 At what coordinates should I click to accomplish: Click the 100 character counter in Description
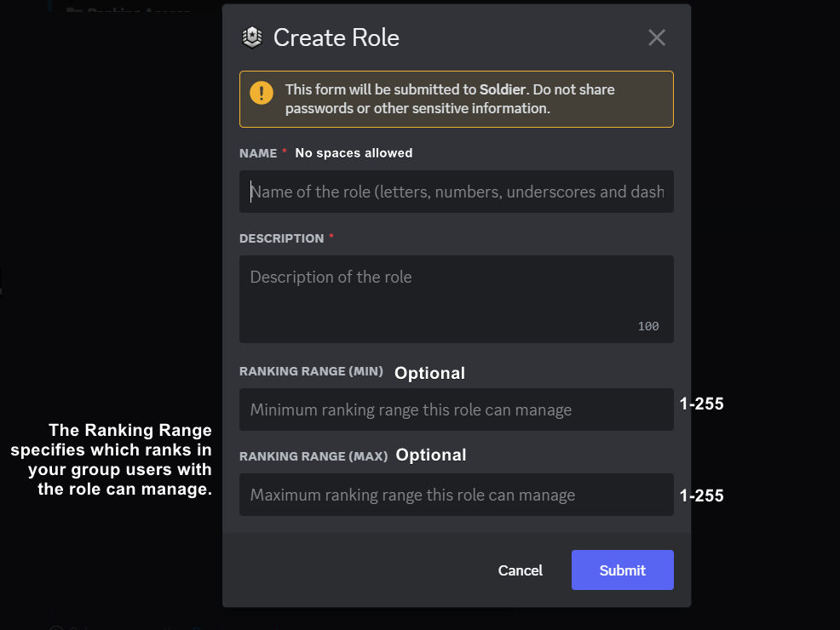648,326
